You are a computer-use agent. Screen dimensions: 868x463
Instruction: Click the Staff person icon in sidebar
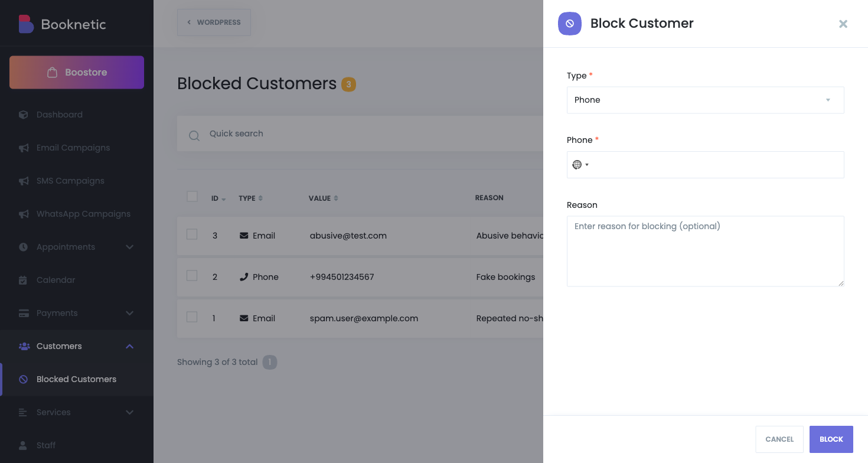(24, 445)
